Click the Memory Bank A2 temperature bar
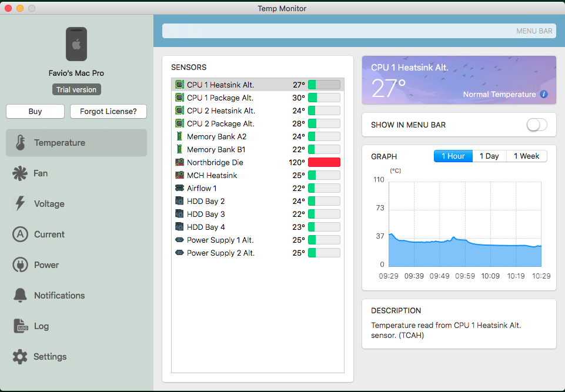This screenshot has width=565, height=392. tap(325, 136)
